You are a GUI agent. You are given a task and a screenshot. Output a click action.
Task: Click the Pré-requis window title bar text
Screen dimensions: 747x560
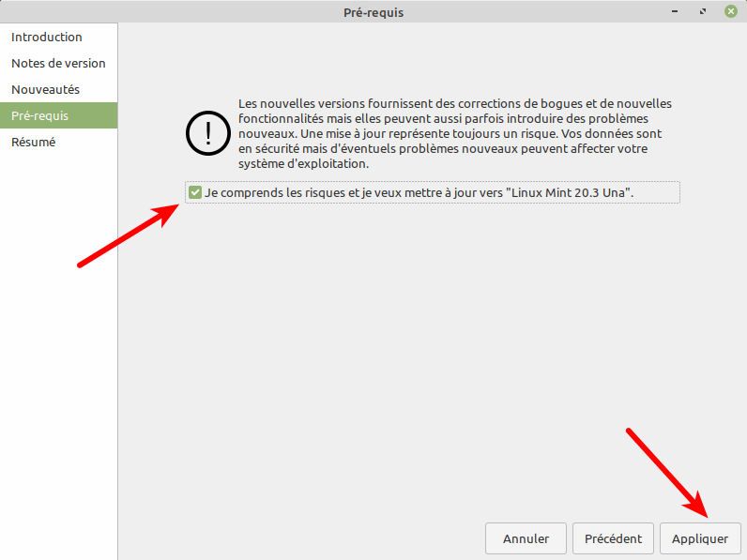coord(373,12)
